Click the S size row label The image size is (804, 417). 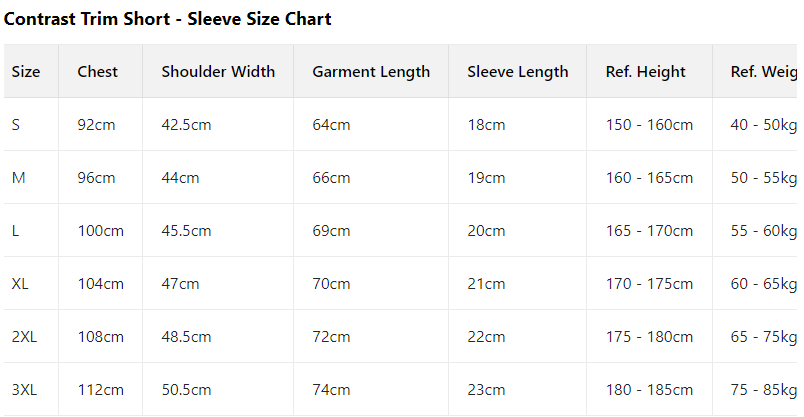pyautogui.click(x=16, y=125)
